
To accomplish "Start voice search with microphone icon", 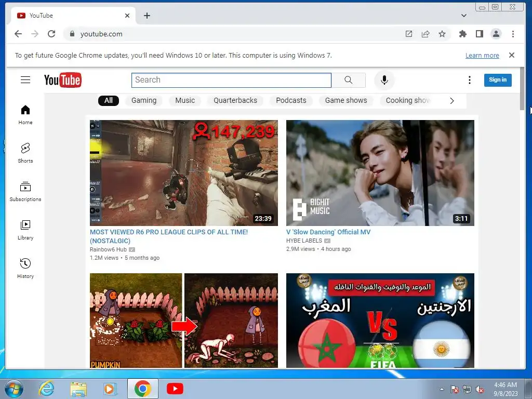I will click(x=384, y=80).
